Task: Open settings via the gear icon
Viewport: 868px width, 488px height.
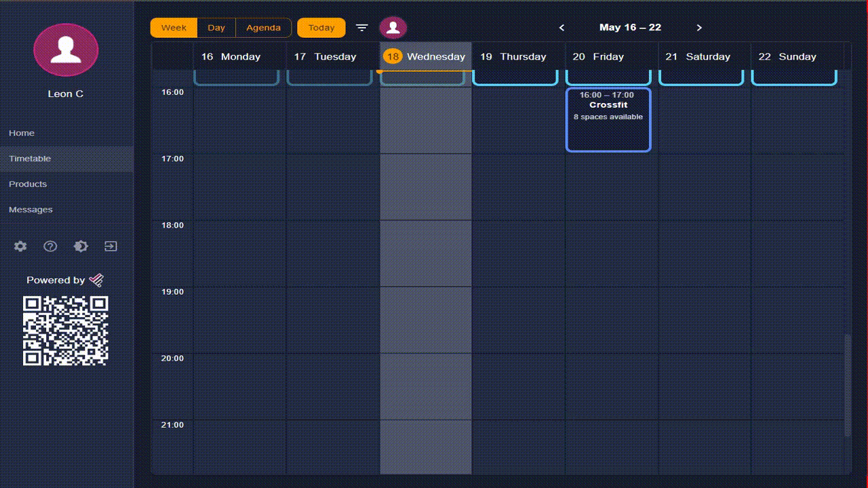Action: (20, 247)
